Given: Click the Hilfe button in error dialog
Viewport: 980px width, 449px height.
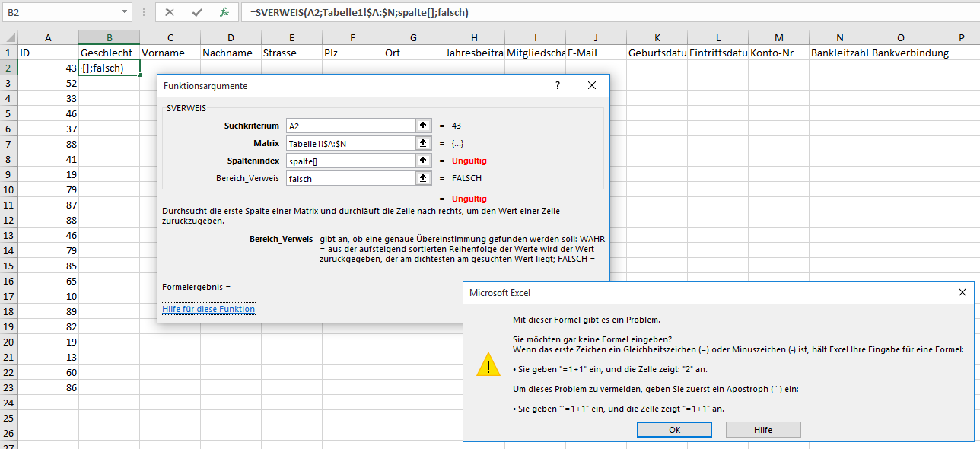Looking at the screenshot, I should (762, 430).
